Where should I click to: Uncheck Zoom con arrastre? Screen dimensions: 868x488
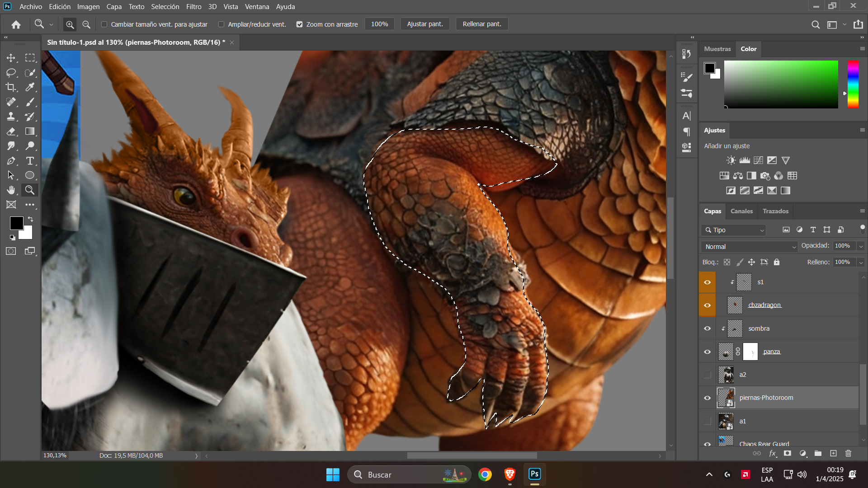299,24
